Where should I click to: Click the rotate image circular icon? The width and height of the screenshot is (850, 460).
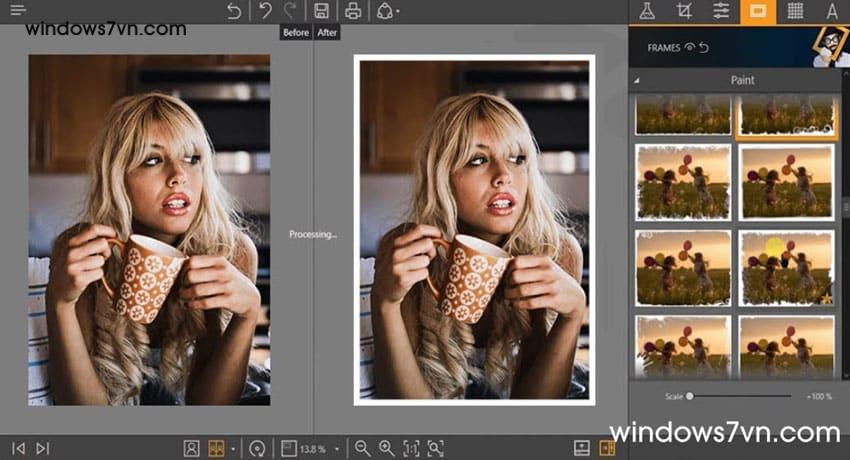click(x=257, y=449)
